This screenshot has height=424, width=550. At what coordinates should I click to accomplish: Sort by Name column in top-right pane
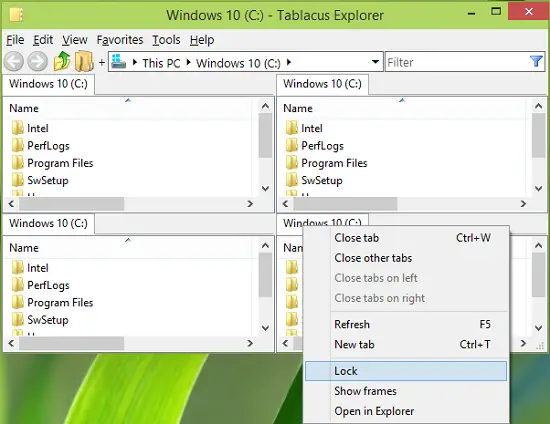402,107
